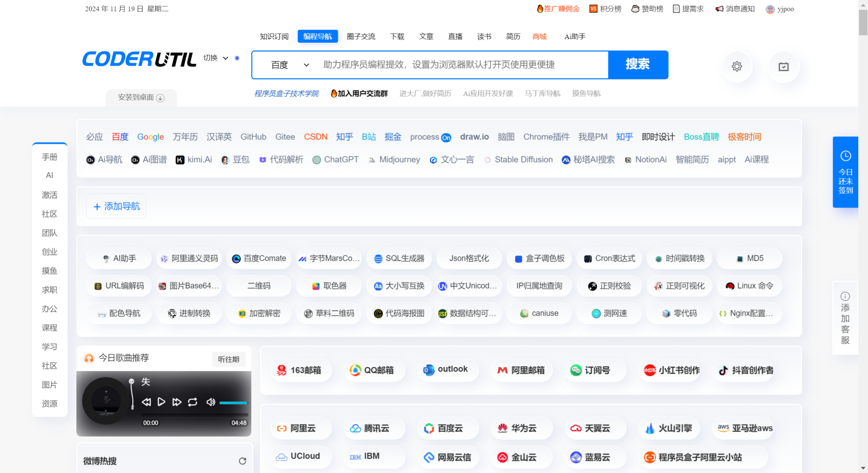The height and width of the screenshot is (473, 868).
Task: Mute the song player volume
Action: coord(210,402)
